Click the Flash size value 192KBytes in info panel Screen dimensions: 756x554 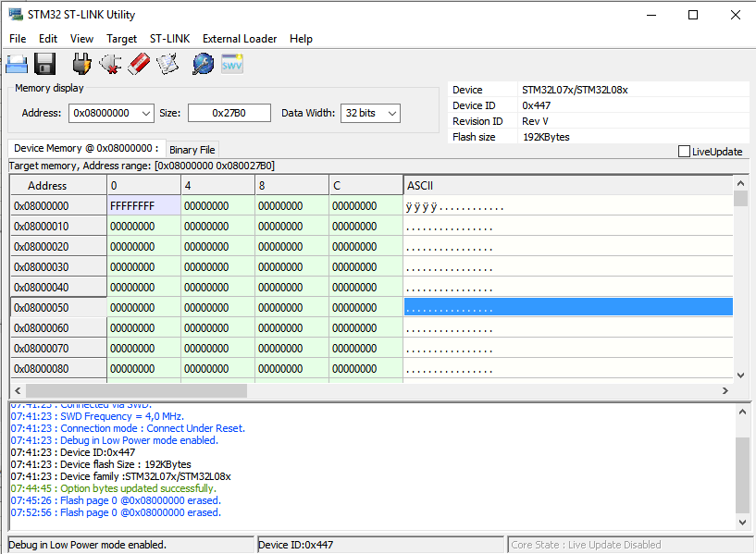point(546,137)
